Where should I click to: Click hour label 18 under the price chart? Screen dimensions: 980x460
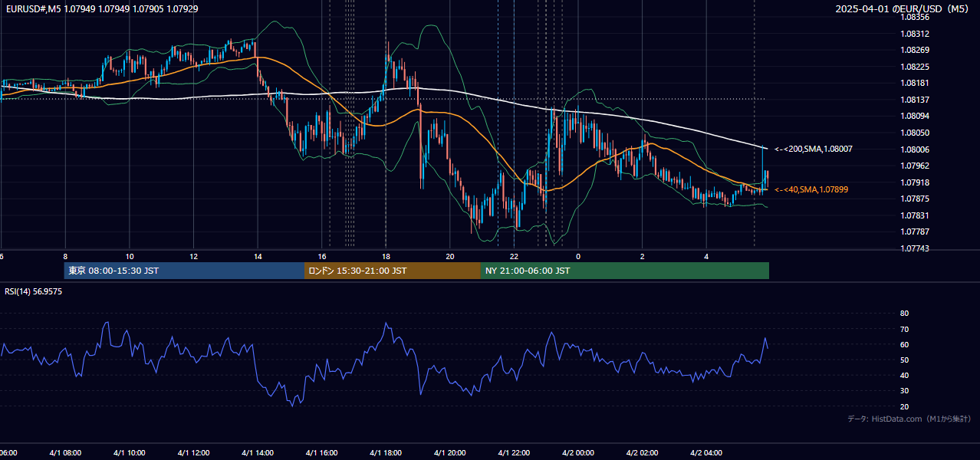coord(386,256)
